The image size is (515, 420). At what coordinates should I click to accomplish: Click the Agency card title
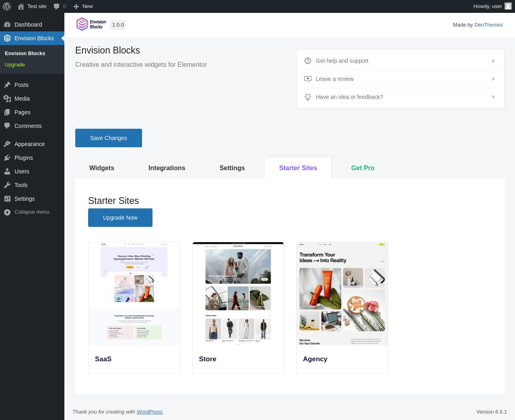tap(315, 359)
